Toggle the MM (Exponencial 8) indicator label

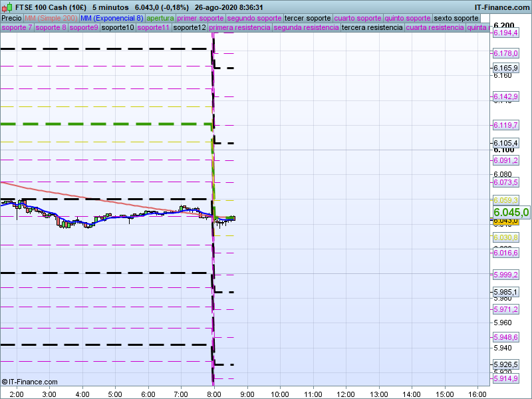[x=111, y=18]
